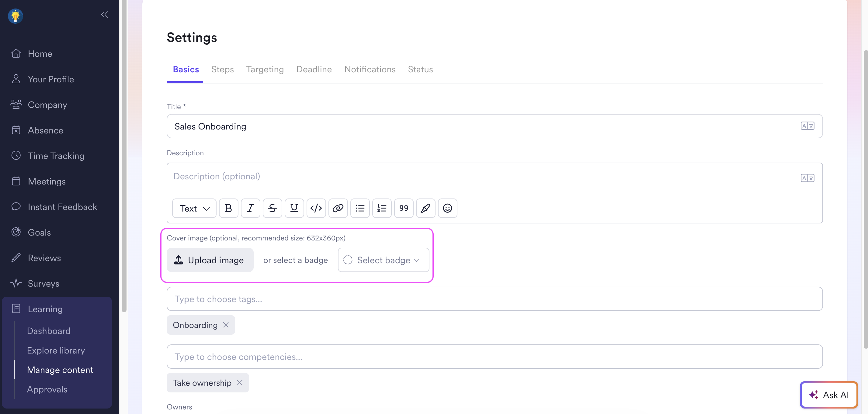The width and height of the screenshot is (868, 414).
Task: Open the Notifications tab
Action: 370,69
